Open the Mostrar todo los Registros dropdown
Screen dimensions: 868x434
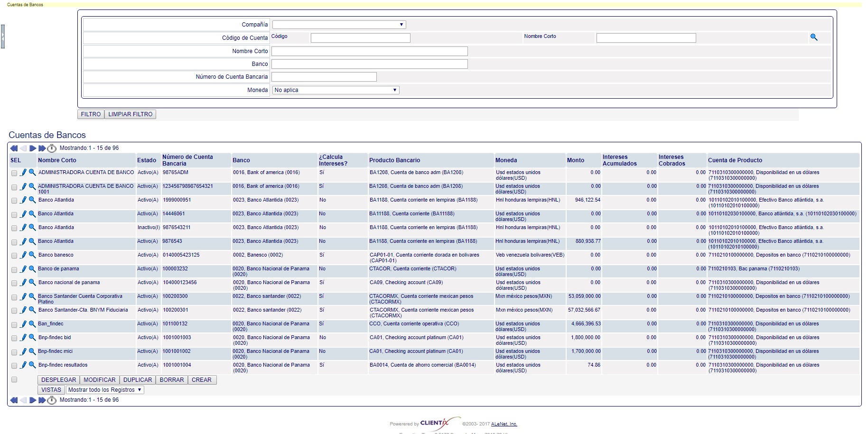[x=104, y=390]
